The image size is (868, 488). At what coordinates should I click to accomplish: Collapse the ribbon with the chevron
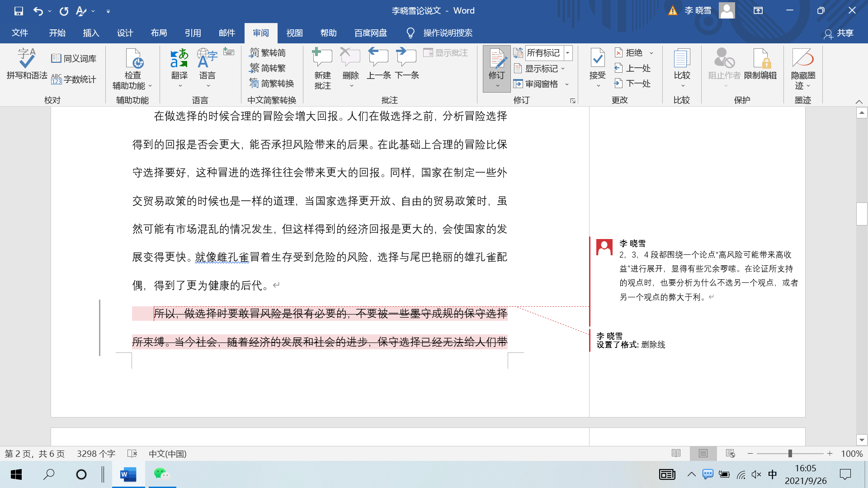click(x=859, y=102)
